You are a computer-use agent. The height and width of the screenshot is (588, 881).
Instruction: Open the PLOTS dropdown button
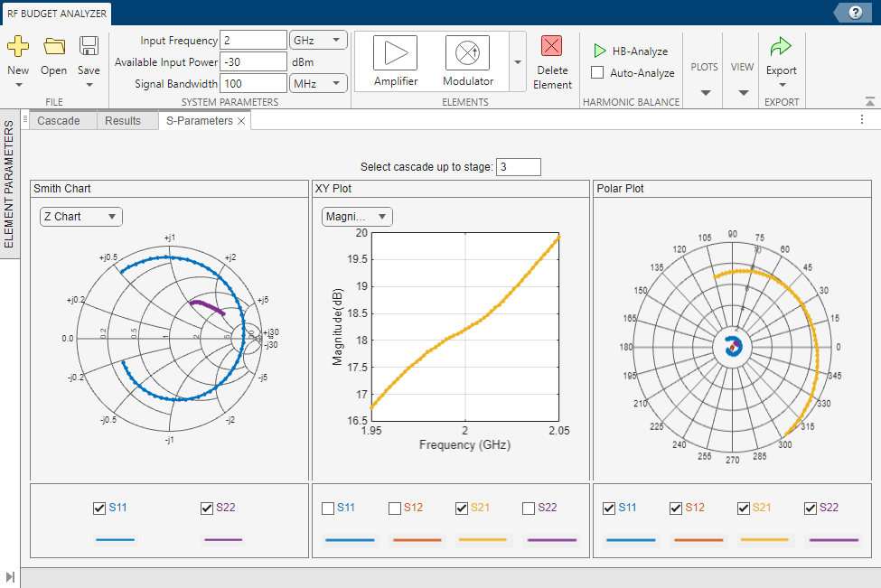point(705,79)
